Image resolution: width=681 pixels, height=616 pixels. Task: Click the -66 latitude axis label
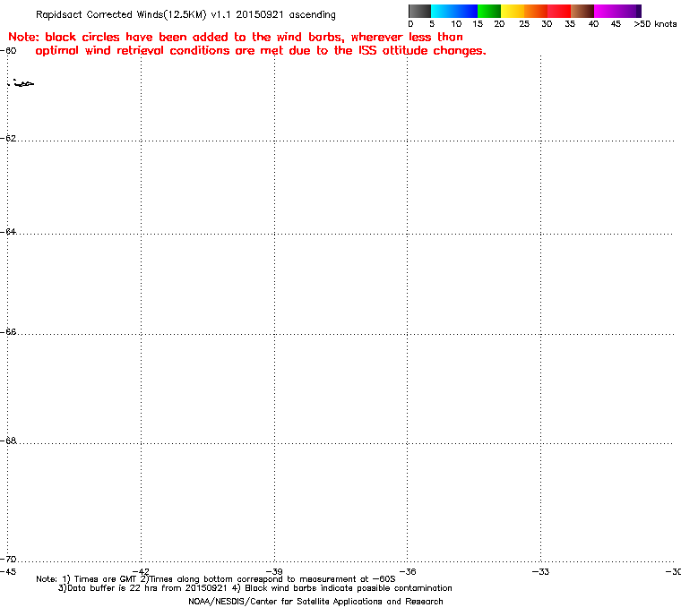point(8,331)
